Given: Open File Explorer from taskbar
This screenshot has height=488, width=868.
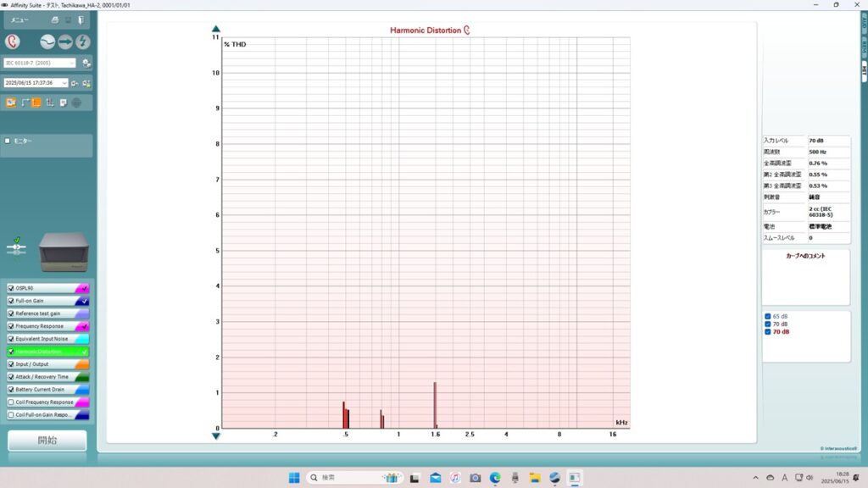Looking at the screenshot, I should point(535,478).
